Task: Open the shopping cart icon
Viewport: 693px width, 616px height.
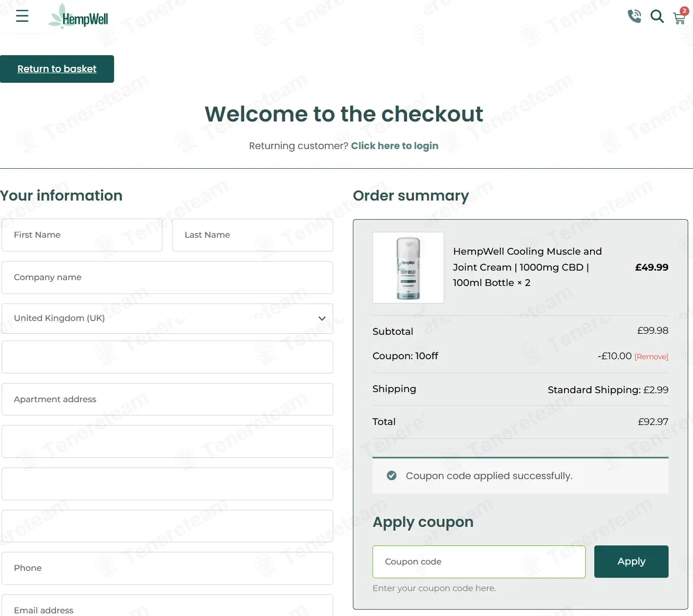Action: coord(680,16)
